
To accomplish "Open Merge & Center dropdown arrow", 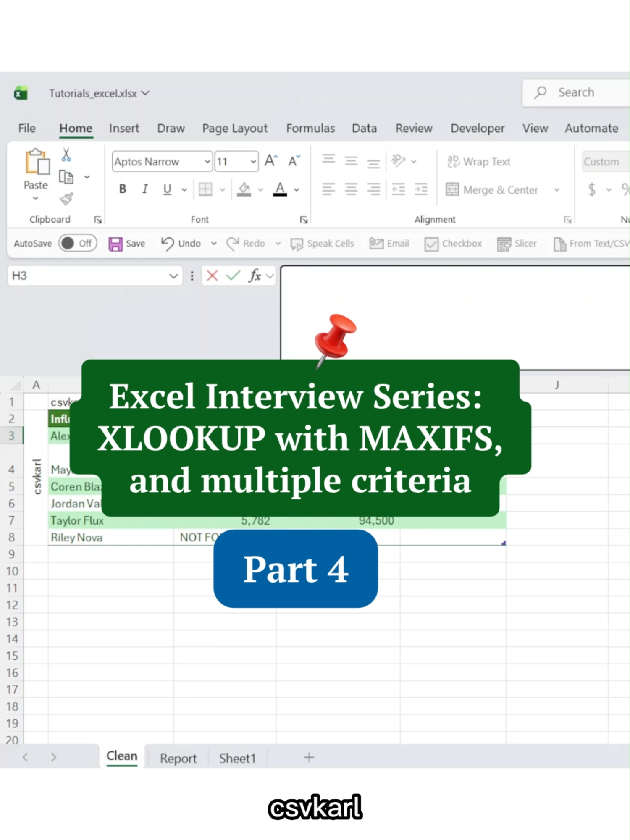I will [556, 190].
